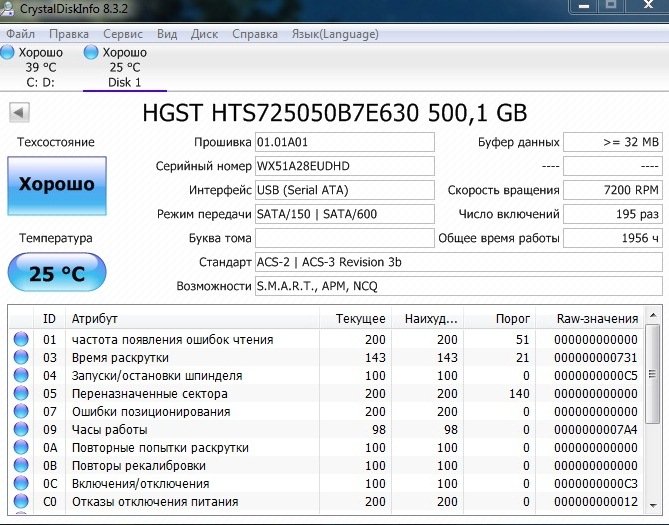The height and width of the screenshot is (525, 669).
Task: Click the power-on count value 195 раз
Action: coord(613,214)
